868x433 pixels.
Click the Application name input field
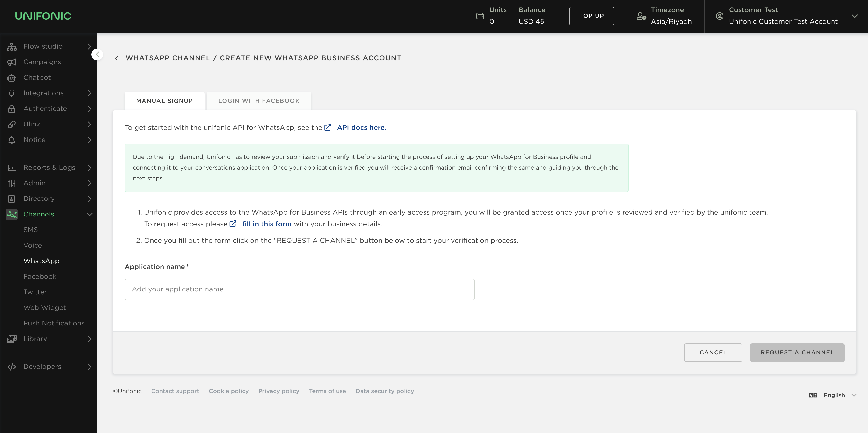point(299,289)
